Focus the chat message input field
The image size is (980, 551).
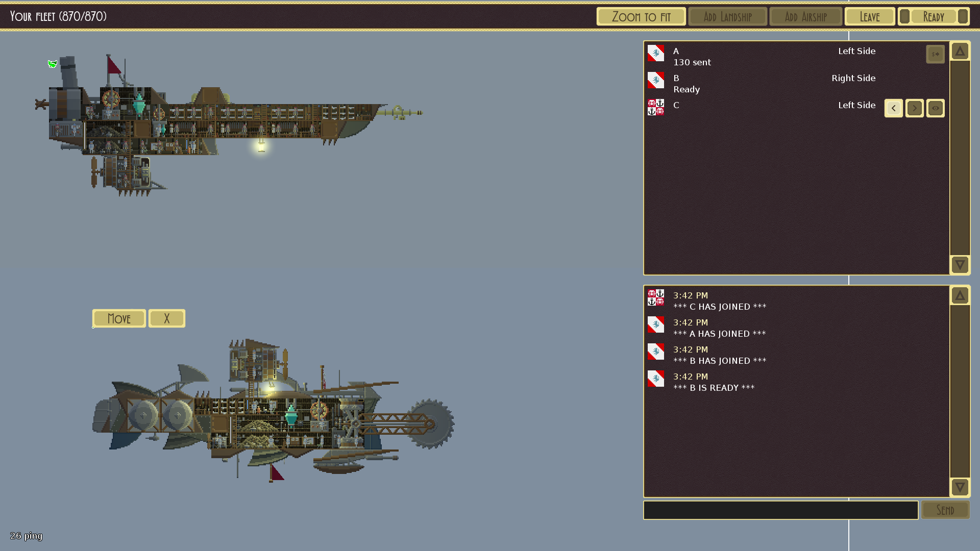pyautogui.click(x=780, y=510)
